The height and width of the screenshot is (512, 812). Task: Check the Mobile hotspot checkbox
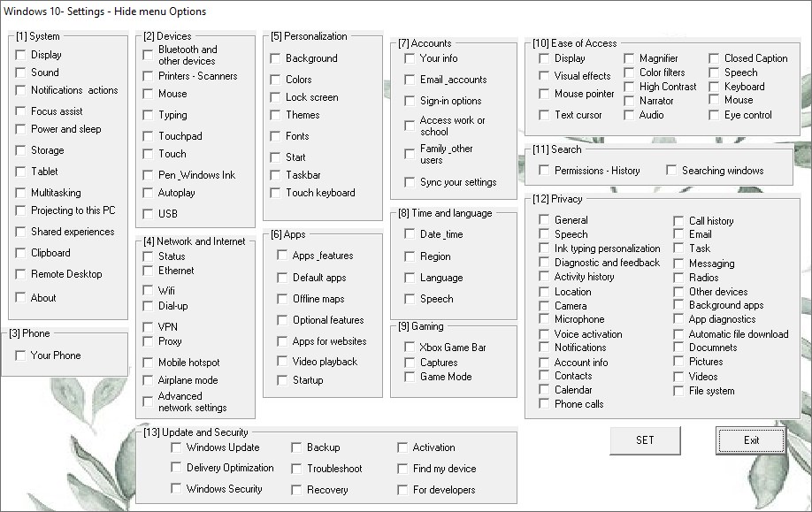click(x=149, y=363)
